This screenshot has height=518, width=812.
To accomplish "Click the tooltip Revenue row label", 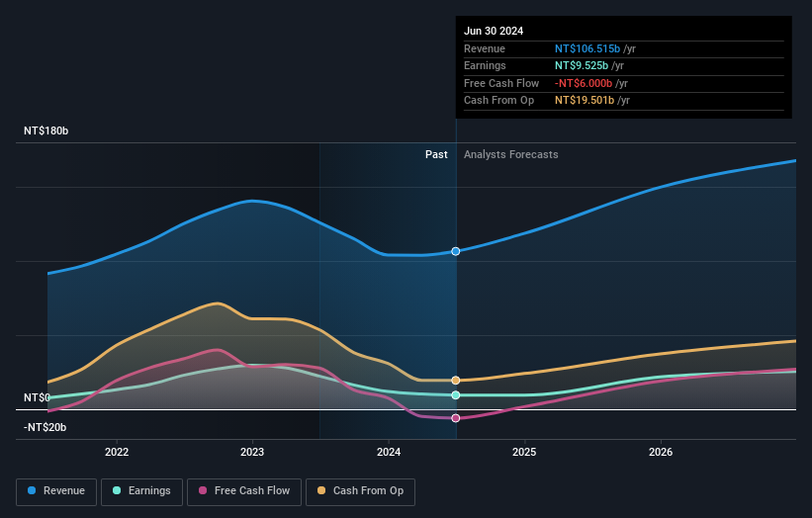I will pyautogui.click(x=485, y=48).
